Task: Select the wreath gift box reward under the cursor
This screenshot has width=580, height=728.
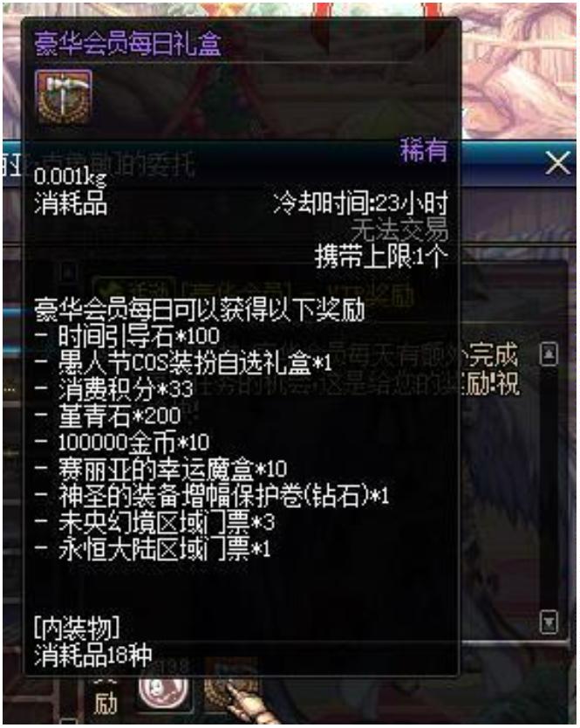Action: [x=230, y=690]
